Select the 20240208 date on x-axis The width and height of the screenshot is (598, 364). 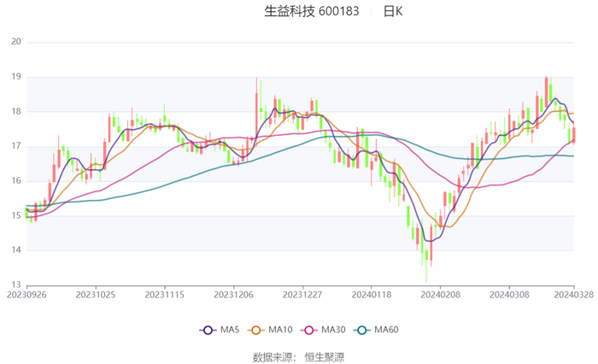(440, 295)
